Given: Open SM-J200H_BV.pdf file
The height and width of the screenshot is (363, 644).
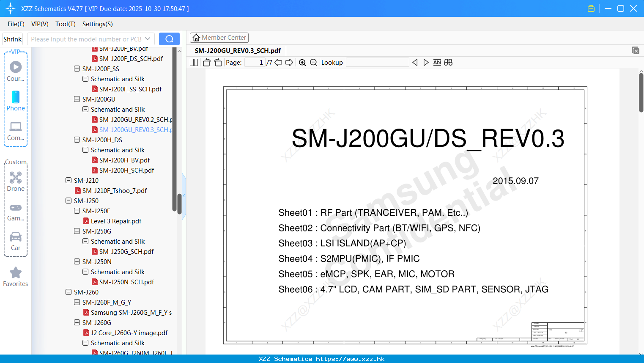Looking at the screenshot, I should tap(124, 160).
